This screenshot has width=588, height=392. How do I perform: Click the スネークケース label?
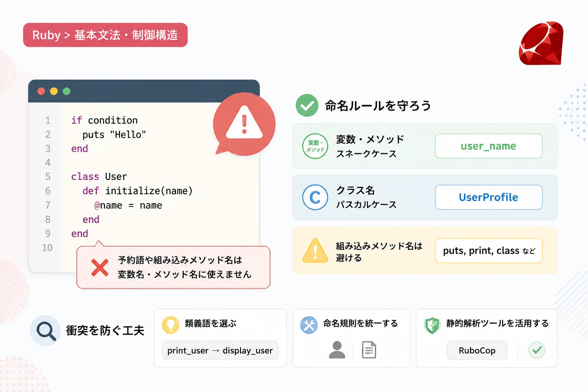coord(366,154)
